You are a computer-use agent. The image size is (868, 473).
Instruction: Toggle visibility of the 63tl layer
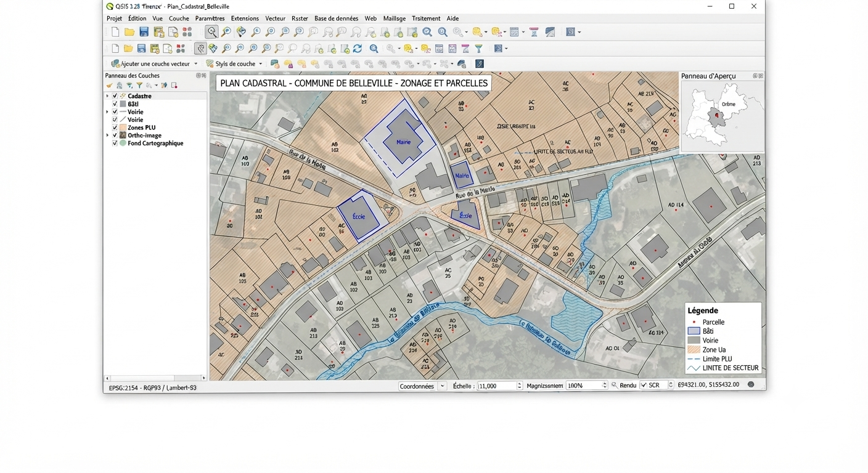click(115, 104)
